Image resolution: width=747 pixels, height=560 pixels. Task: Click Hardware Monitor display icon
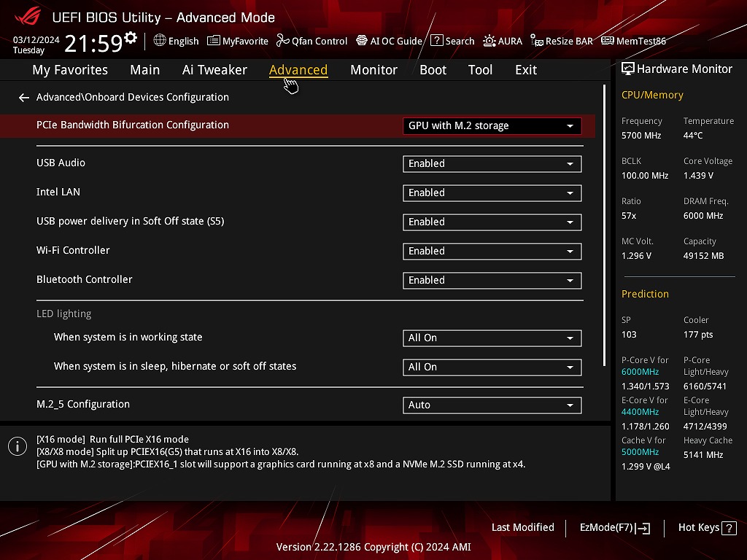pos(628,69)
